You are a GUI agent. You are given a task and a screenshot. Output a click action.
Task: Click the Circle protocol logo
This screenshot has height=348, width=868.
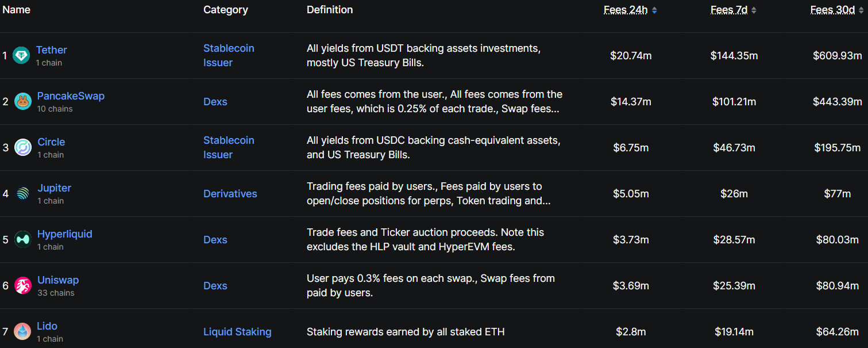pos(23,148)
